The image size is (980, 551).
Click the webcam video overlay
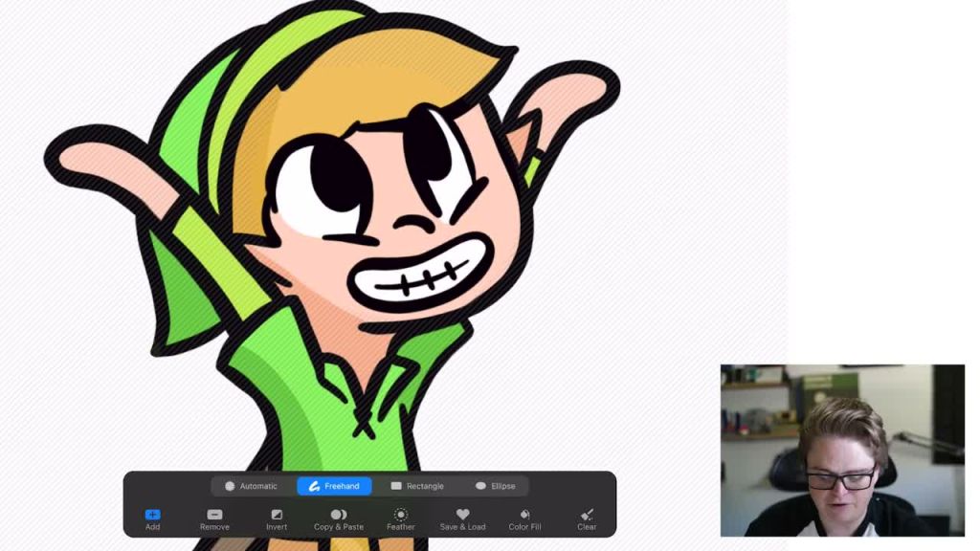[842, 451]
